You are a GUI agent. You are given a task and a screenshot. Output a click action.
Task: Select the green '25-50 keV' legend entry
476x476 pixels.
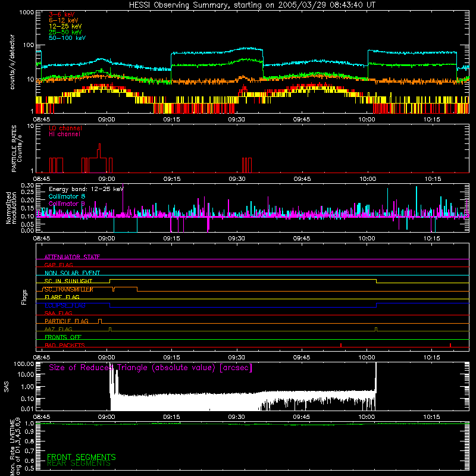[x=65, y=32]
